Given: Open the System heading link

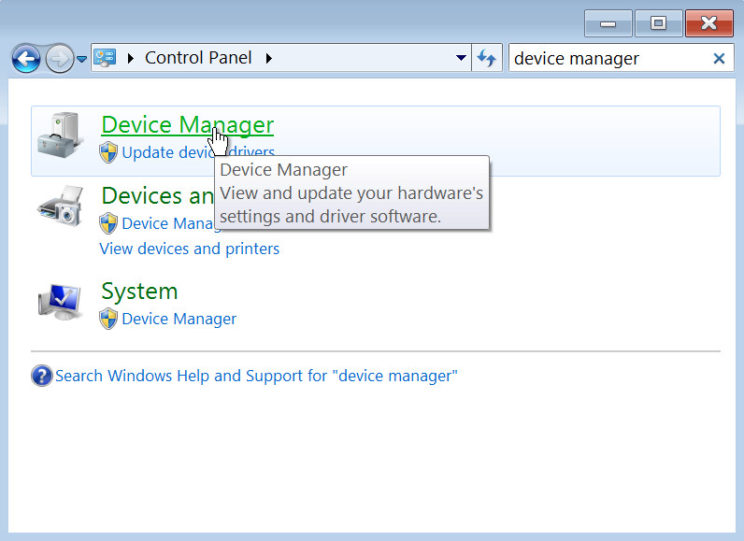Looking at the screenshot, I should [x=139, y=291].
